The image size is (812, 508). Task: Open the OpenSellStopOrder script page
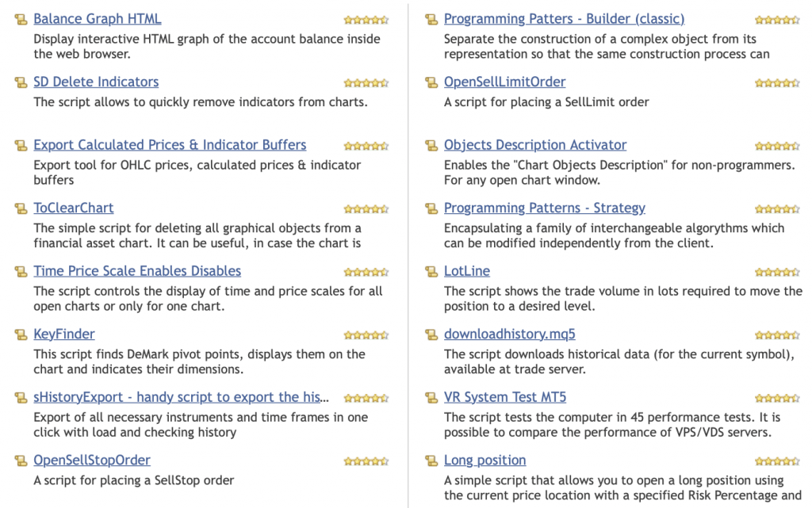[x=92, y=460]
